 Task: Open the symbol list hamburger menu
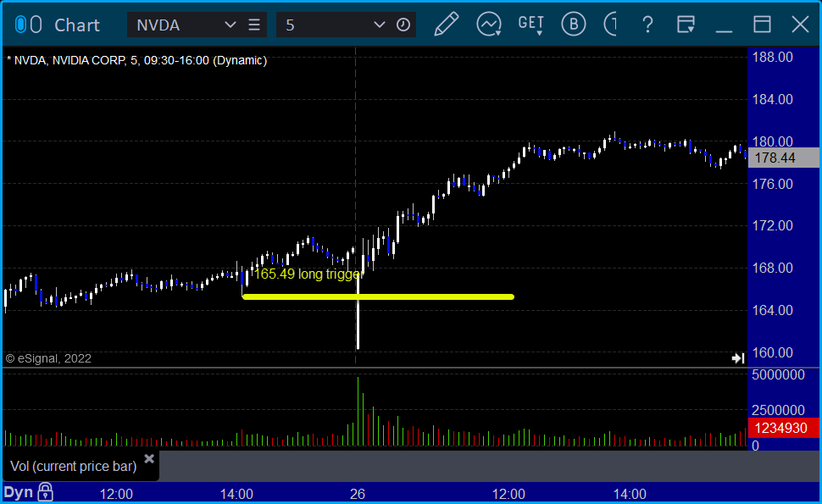tap(254, 25)
